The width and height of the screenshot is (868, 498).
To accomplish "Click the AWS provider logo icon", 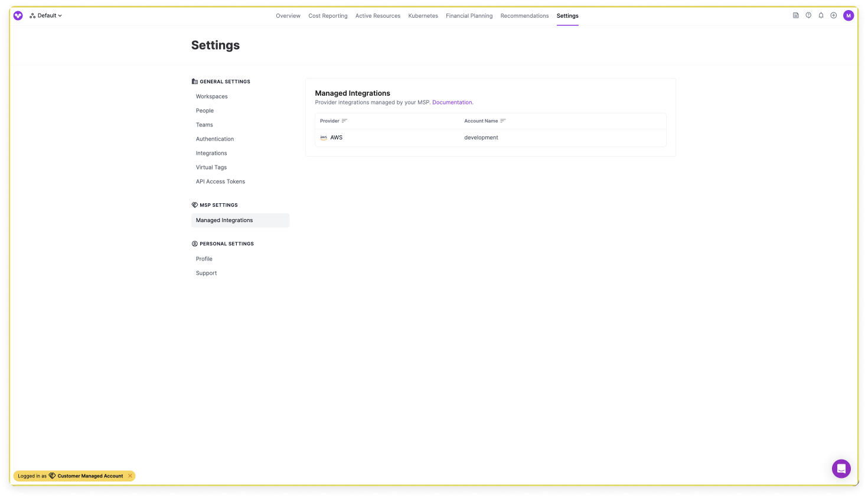I will (x=324, y=138).
